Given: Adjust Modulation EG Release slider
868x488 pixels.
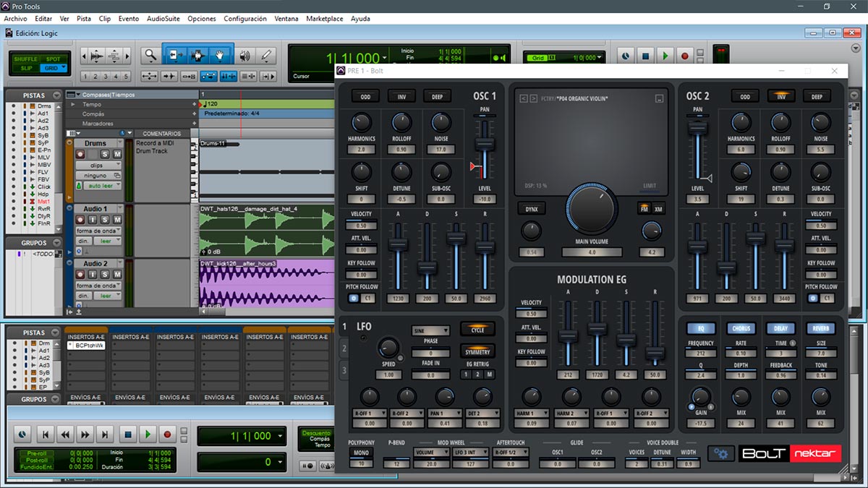Looking at the screenshot, I should click(655, 352).
